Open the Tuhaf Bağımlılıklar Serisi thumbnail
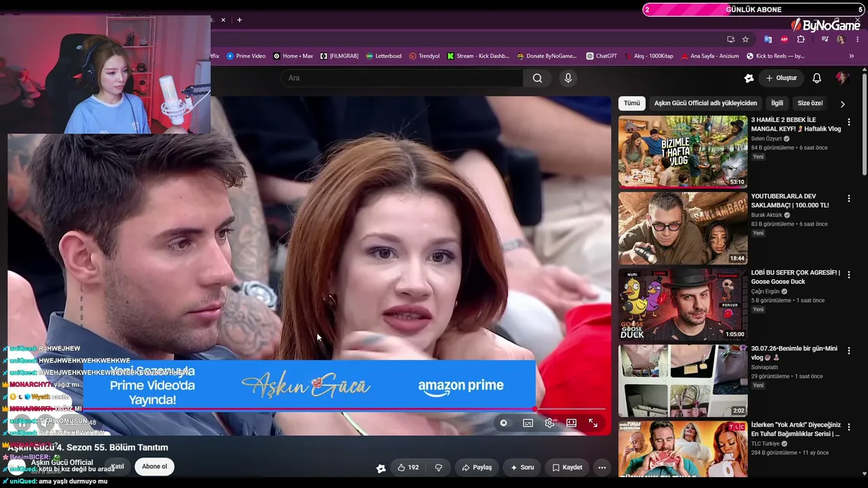This screenshot has height=488, width=868. point(683,449)
